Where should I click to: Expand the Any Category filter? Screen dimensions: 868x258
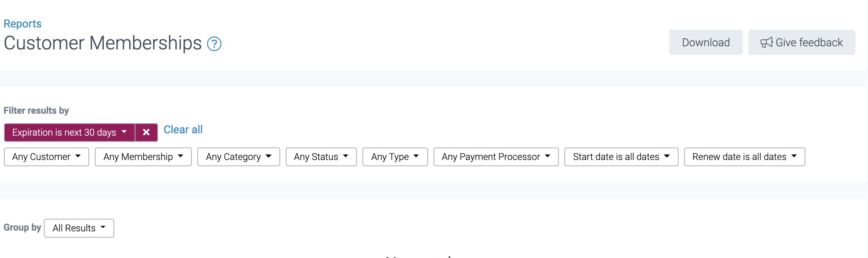(238, 157)
